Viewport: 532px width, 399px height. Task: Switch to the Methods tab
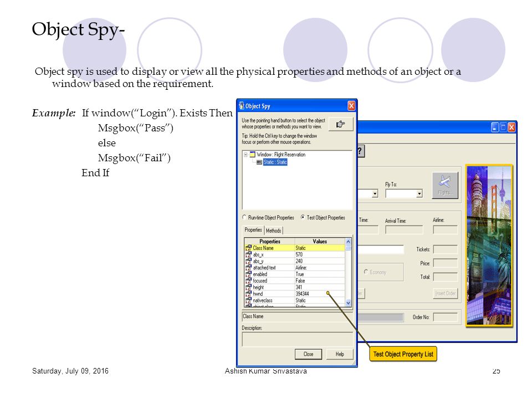coord(273,231)
